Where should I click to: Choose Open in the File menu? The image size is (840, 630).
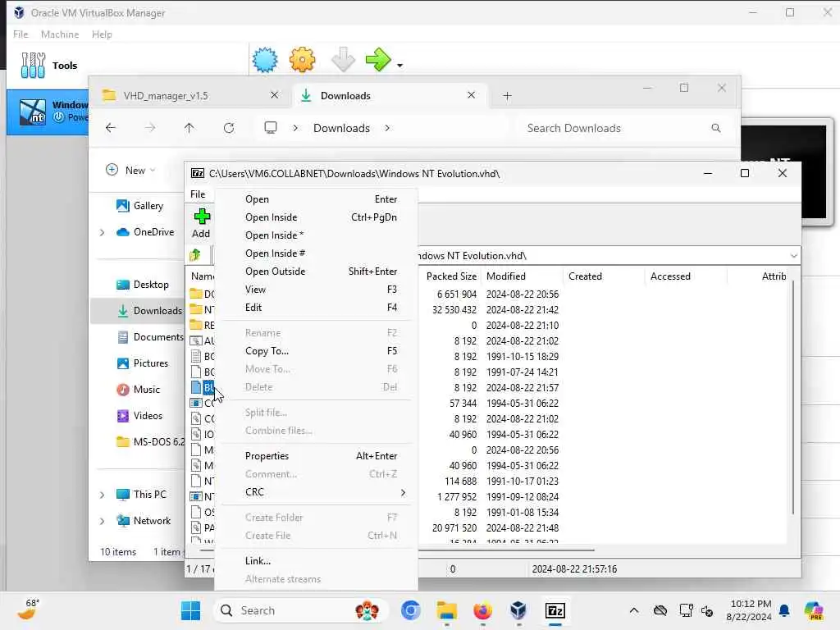click(316, 199)
